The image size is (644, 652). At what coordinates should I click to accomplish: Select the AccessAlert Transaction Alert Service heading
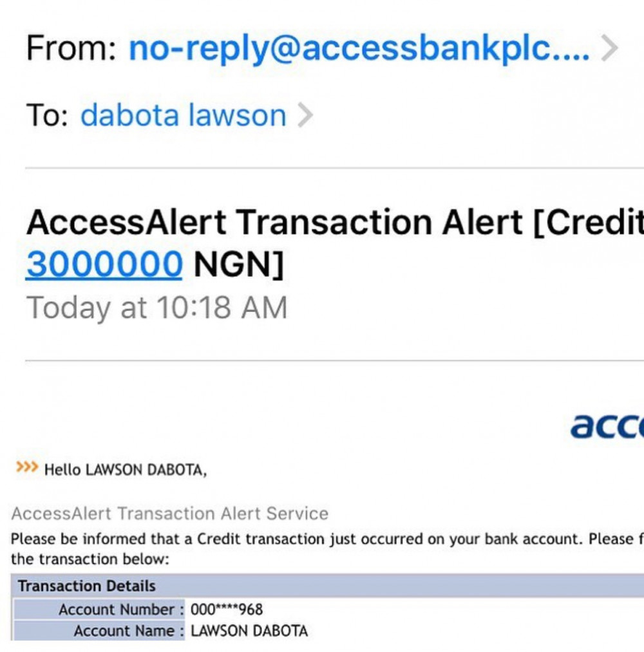[170, 514]
